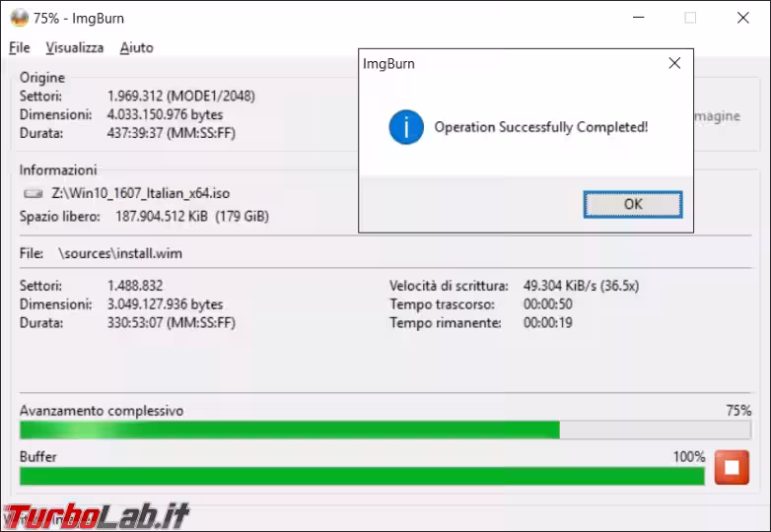771x532 pixels.
Task: Click the red stop button
Action: coord(732,467)
